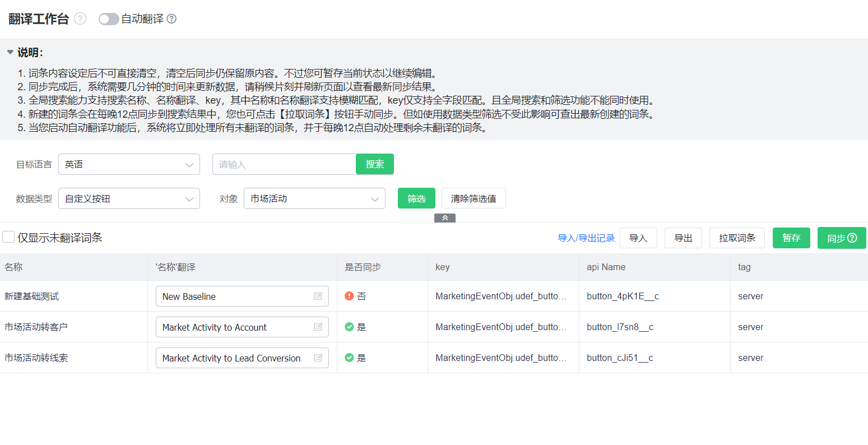The height and width of the screenshot is (445, 868).
Task: Open the 对象 dropdown showing 市场活动
Action: tap(314, 198)
